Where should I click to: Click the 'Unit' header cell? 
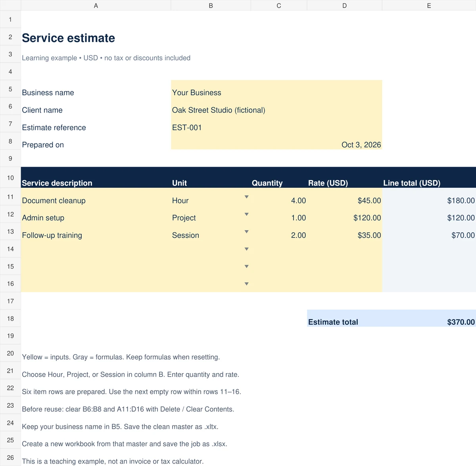click(211, 177)
